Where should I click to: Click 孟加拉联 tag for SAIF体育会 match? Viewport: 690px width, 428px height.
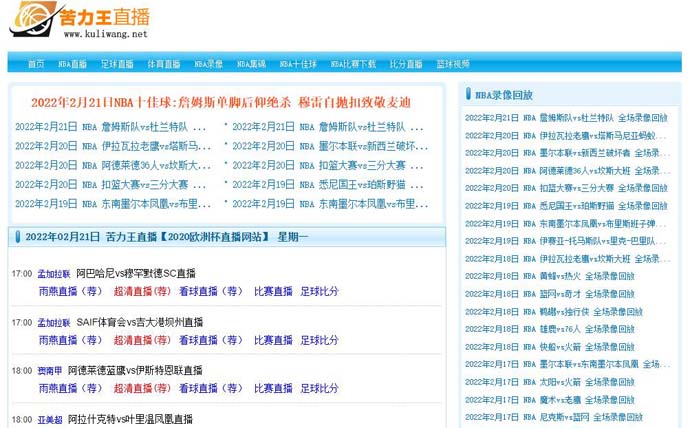click(54, 323)
